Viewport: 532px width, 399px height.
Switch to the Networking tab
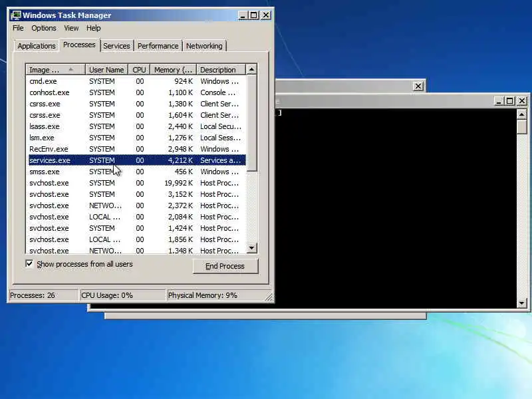(x=204, y=46)
